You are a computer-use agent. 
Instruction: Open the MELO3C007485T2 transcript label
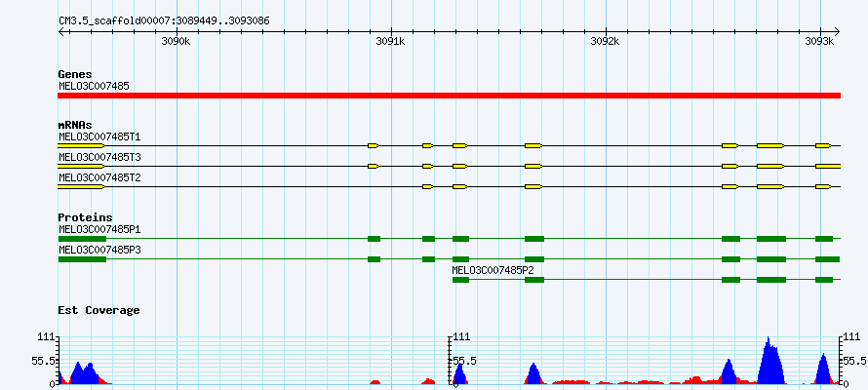point(99,178)
